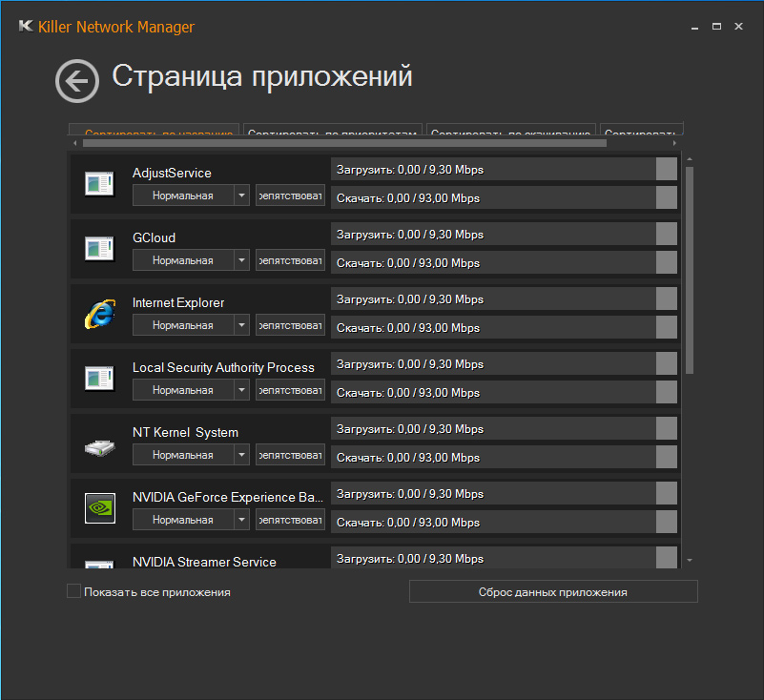764x700 pixels.
Task: Click the AdjustService Скачать download limit slider
Action: tap(504, 197)
